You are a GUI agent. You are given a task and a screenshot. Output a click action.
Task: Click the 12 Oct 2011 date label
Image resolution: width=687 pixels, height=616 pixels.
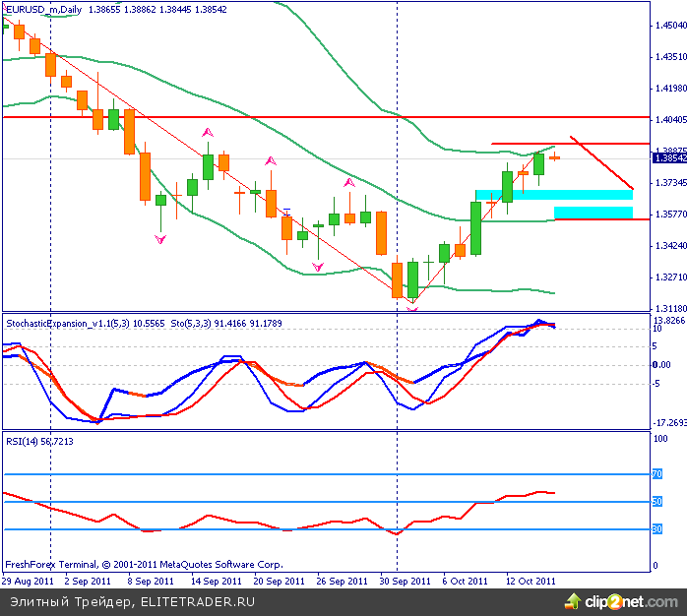click(531, 582)
